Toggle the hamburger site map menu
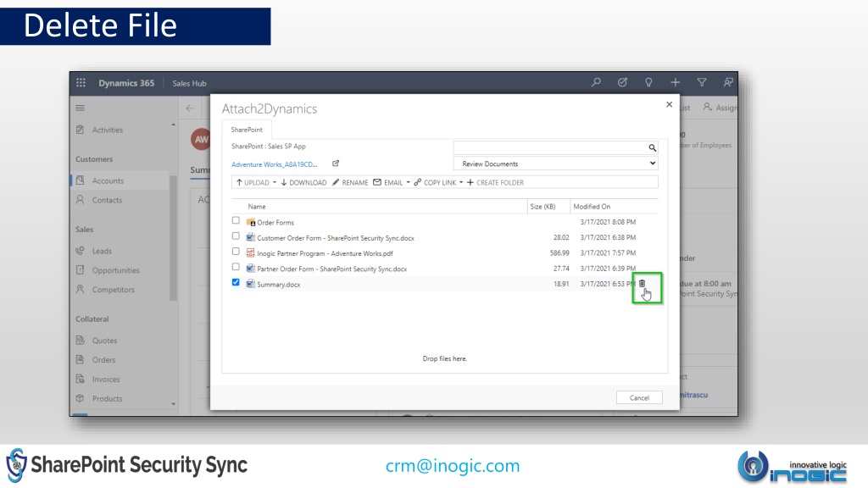 [81, 108]
